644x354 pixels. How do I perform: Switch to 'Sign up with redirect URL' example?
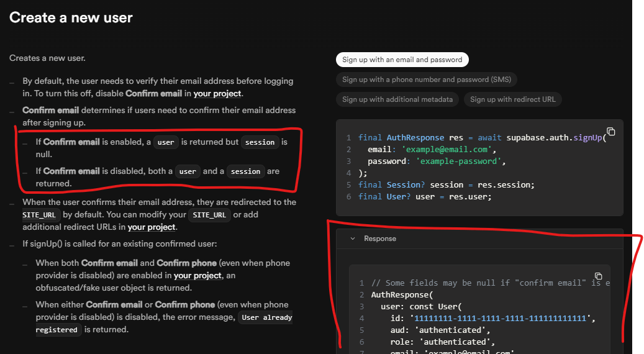click(x=512, y=99)
